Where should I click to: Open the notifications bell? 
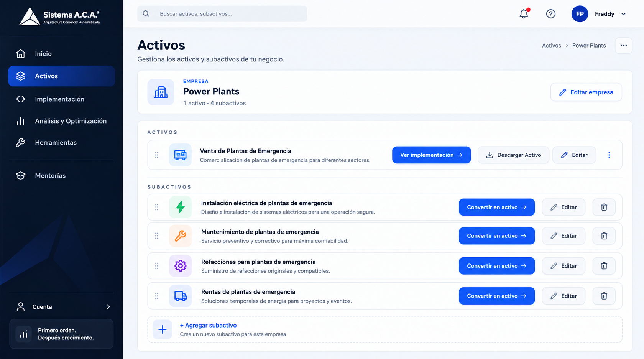(524, 14)
